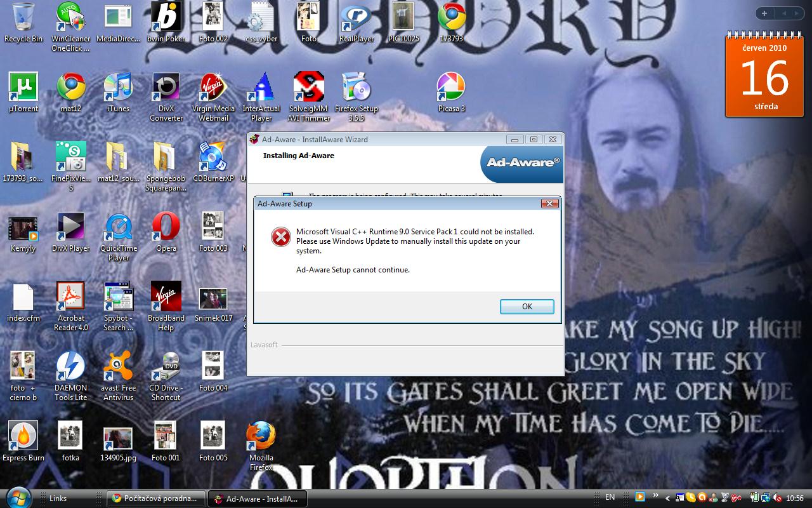812x508 pixels.
Task: Open the battery power tray icon
Action: [755, 498]
